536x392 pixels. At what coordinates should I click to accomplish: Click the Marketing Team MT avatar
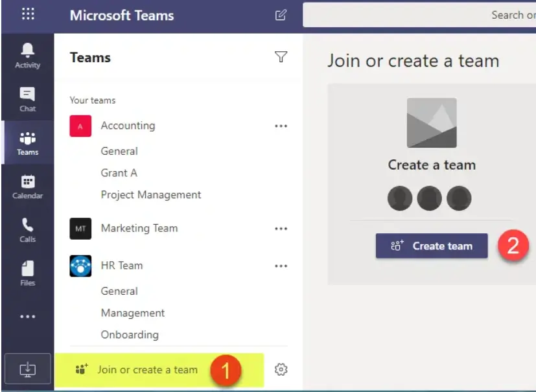(x=80, y=228)
